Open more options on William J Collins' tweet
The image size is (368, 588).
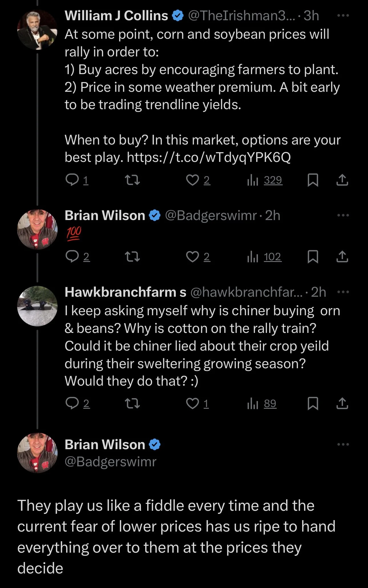click(343, 16)
